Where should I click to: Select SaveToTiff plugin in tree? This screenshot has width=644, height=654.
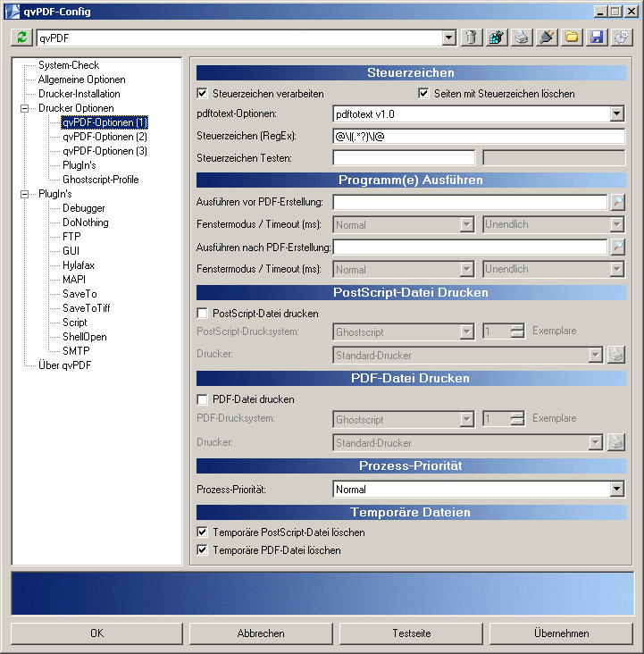[87, 308]
